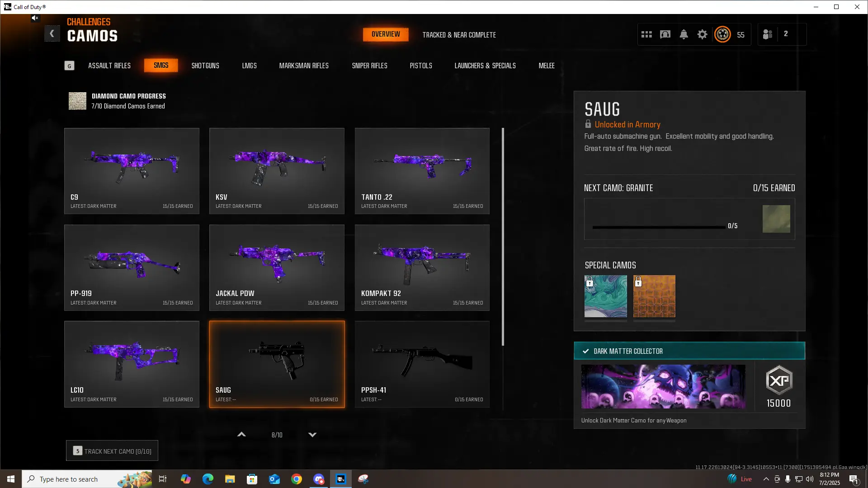This screenshot has height=488, width=868.
Task: Open the social party members icon
Action: tap(768, 34)
